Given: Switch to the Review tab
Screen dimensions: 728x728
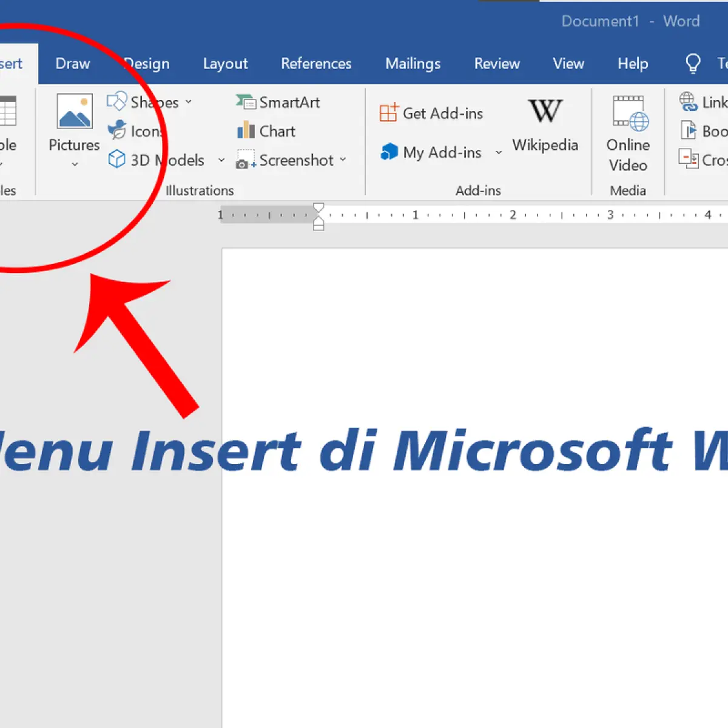Looking at the screenshot, I should pos(497,64).
